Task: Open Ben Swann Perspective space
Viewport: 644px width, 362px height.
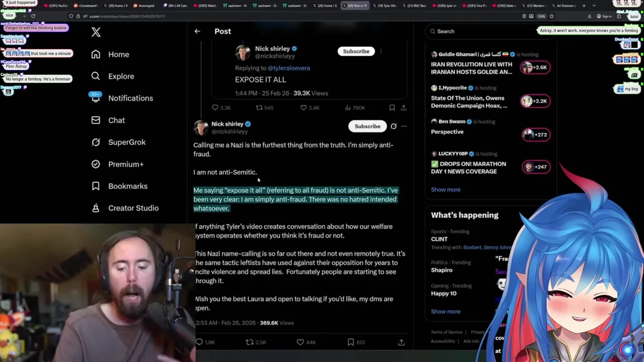Action: pyautogui.click(x=447, y=132)
